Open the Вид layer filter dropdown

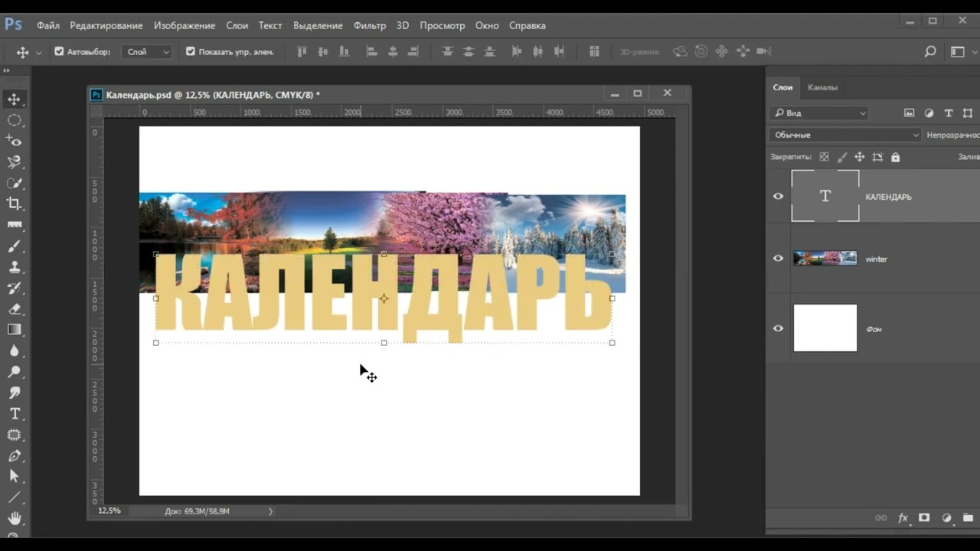point(819,112)
